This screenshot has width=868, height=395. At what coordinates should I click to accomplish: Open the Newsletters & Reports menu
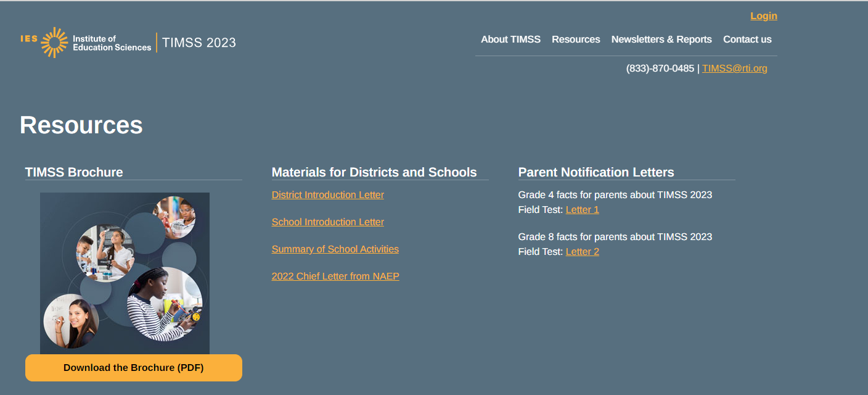coord(661,39)
